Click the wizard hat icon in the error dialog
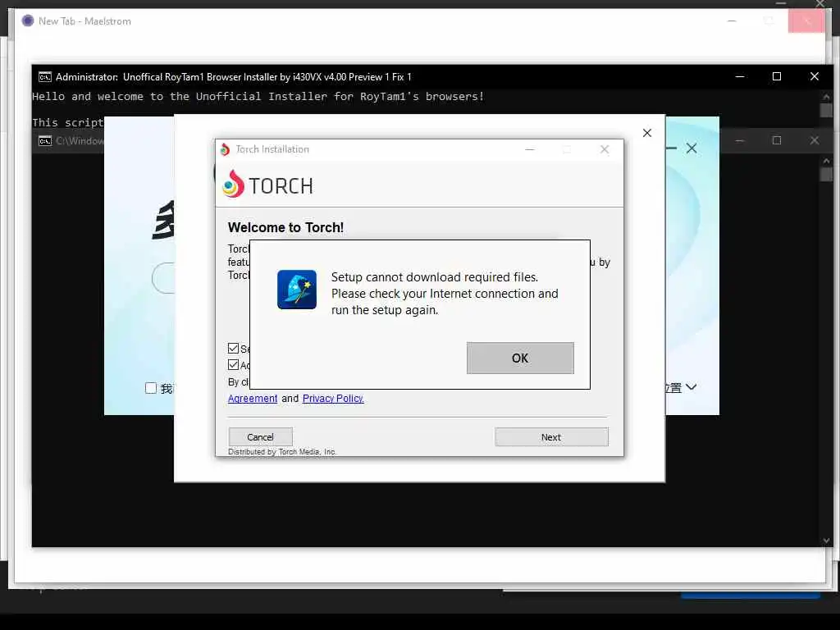 click(x=297, y=290)
